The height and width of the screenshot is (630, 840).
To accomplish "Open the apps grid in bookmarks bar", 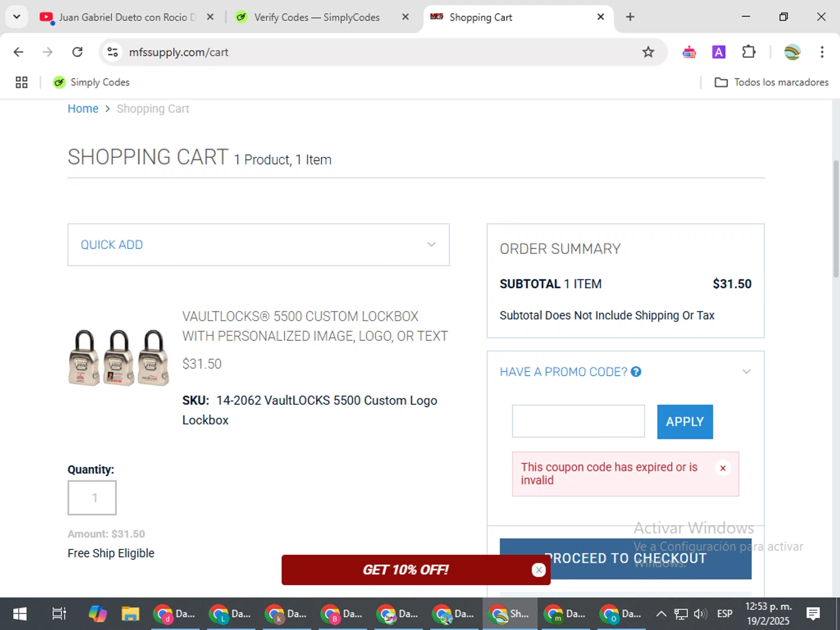I will click(21, 82).
